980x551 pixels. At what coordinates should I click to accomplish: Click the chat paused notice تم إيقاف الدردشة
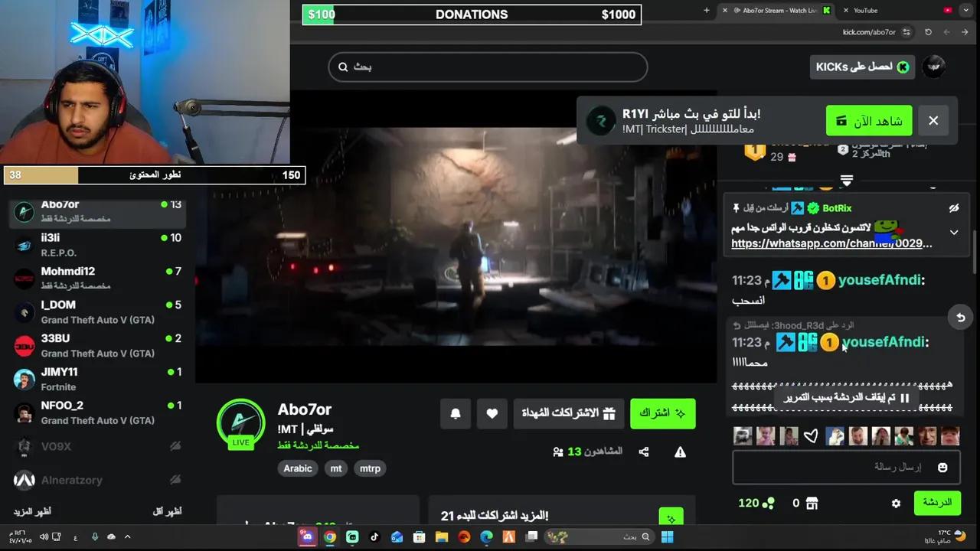tap(846, 397)
